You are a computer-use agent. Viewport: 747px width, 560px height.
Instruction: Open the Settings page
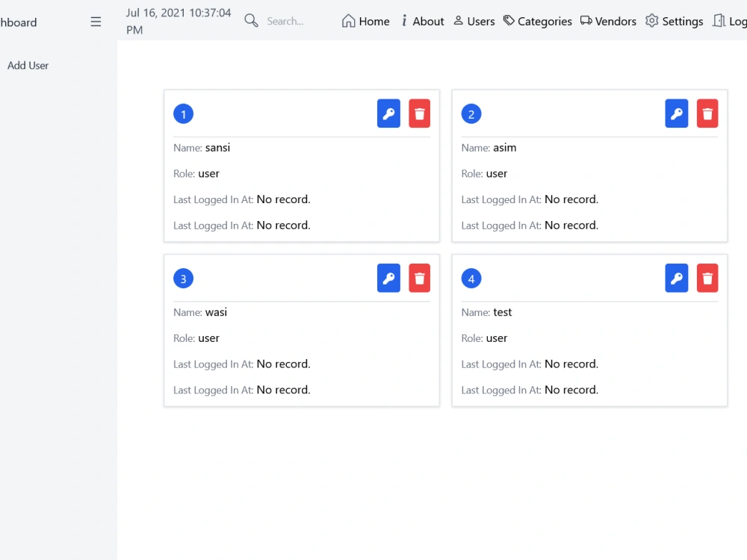(674, 22)
